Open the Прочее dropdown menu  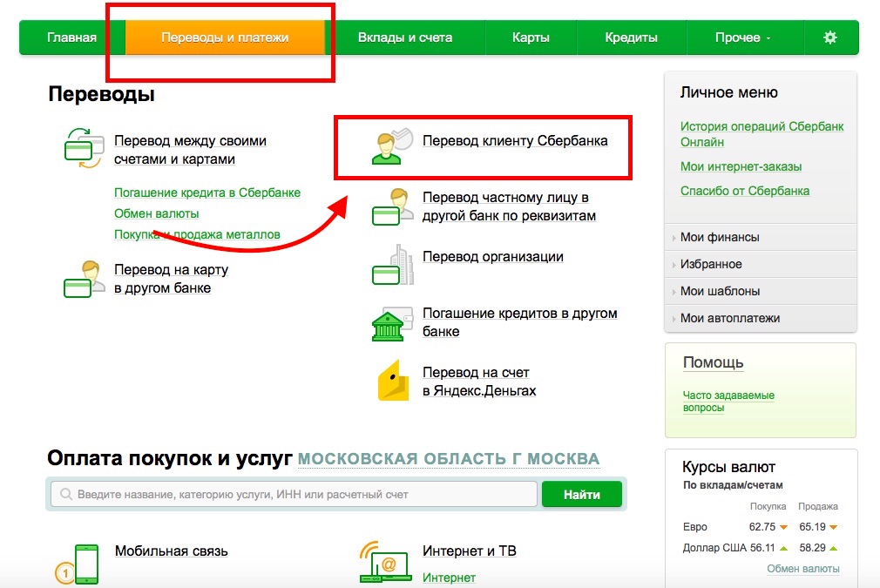tap(743, 37)
